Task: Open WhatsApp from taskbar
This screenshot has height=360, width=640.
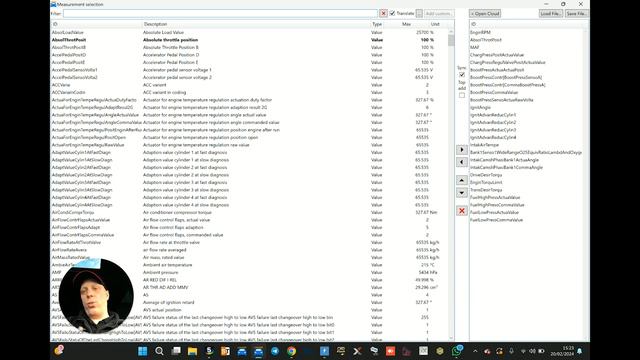Action: pyautogui.click(x=457, y=351)
